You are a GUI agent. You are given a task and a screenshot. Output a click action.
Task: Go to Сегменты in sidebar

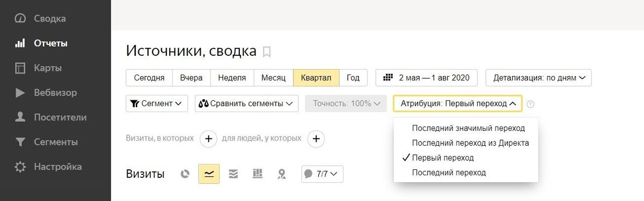click(56, 142)
